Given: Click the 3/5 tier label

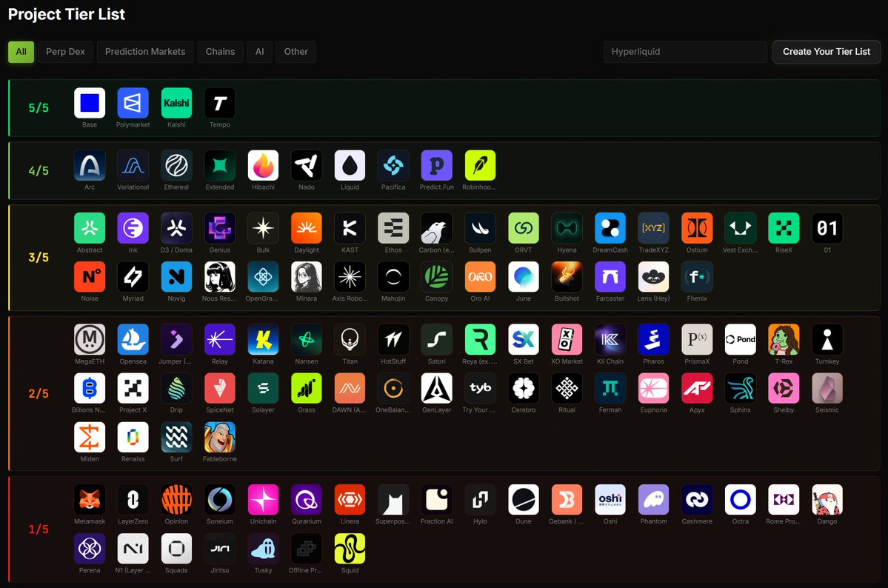Looking at the screenshot, I should point(39,257).
